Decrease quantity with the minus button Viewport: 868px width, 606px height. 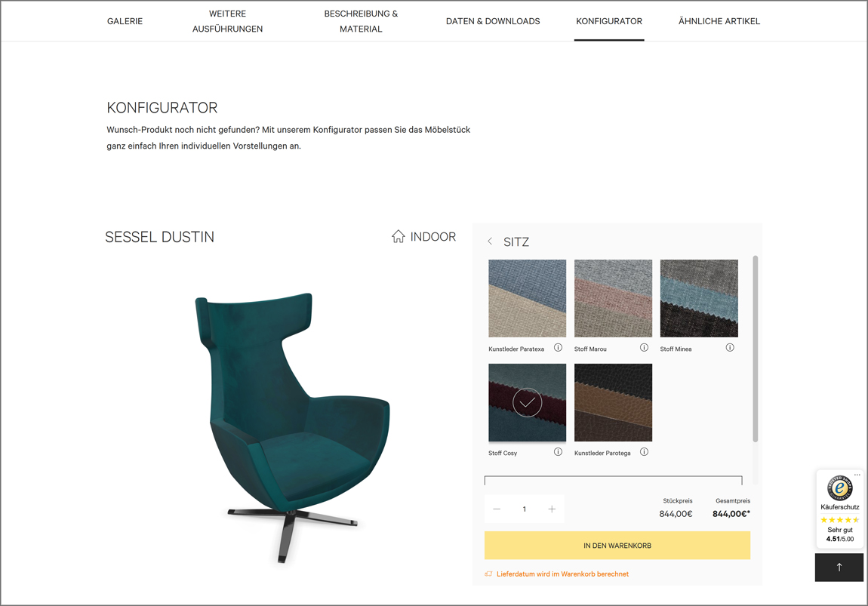click(497, 509)
